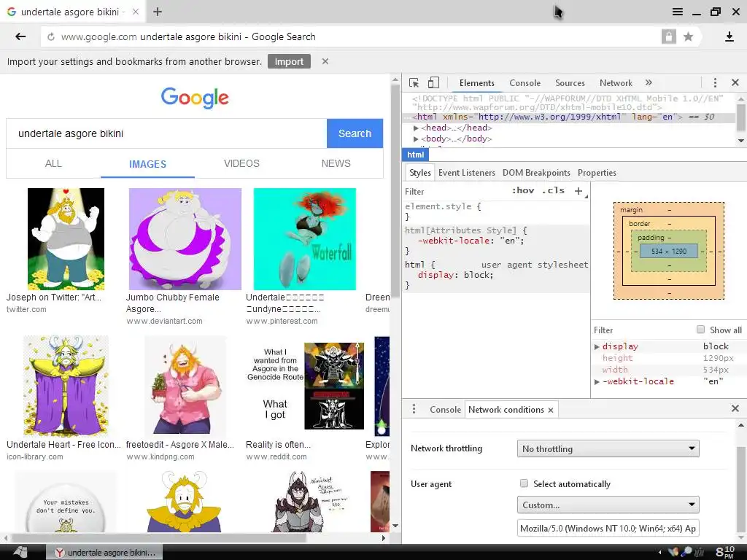Open the Joseph on Twitter result link
This screenshot has width=747, height=560.
(x=53, y=297)
